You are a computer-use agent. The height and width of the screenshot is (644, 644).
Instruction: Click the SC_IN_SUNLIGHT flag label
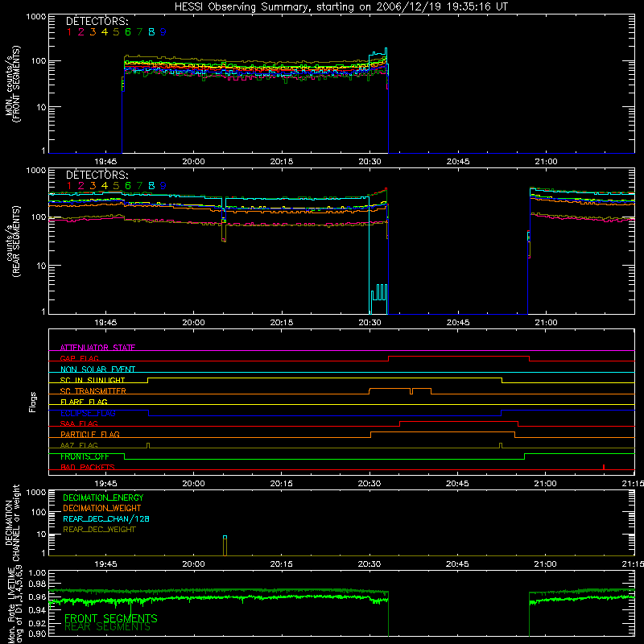click(93, 380)
